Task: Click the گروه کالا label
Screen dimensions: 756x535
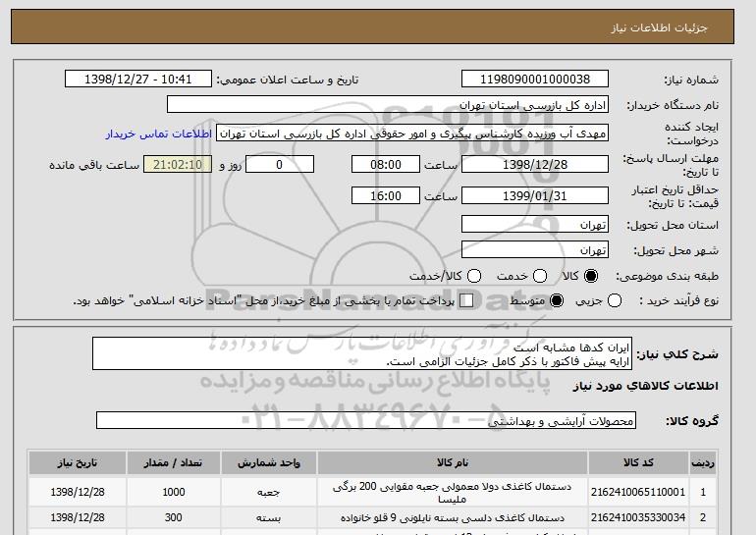Action: pyautogui.click(x=692, y=421)
